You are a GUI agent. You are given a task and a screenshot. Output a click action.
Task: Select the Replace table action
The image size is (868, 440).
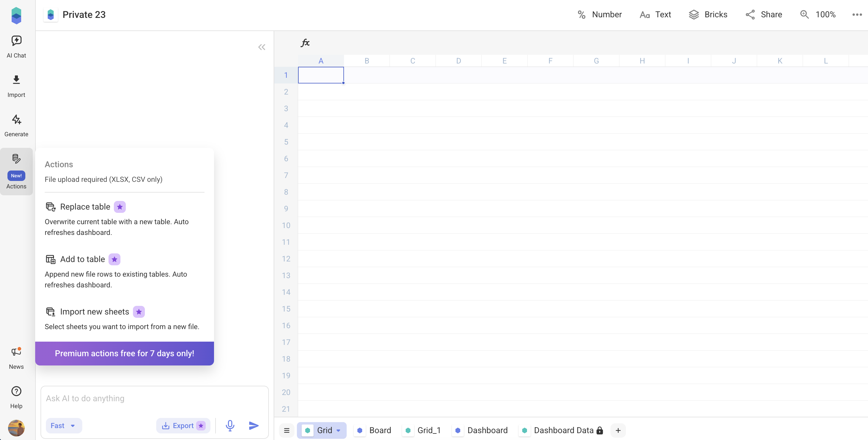85,207
